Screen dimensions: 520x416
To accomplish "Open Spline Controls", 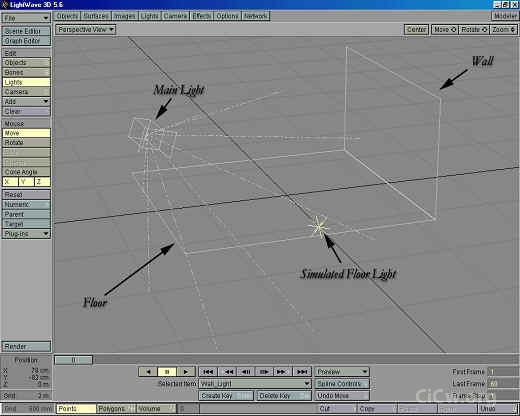I will coord(342,384).
